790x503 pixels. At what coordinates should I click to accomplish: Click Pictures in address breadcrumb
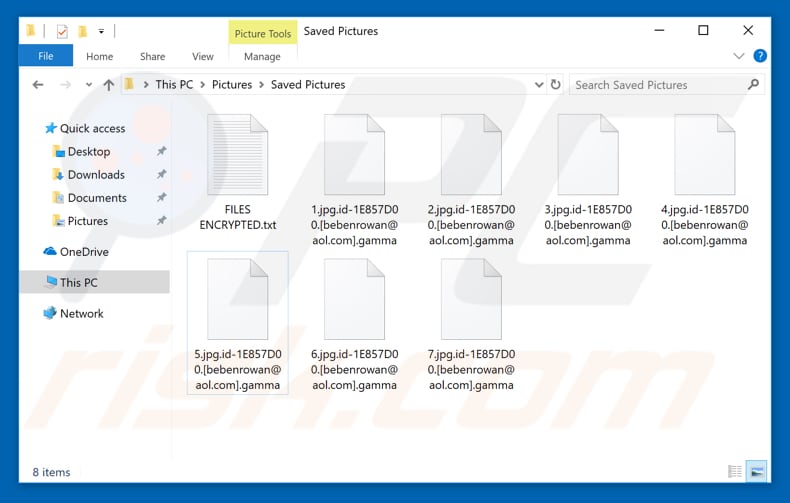232,85
